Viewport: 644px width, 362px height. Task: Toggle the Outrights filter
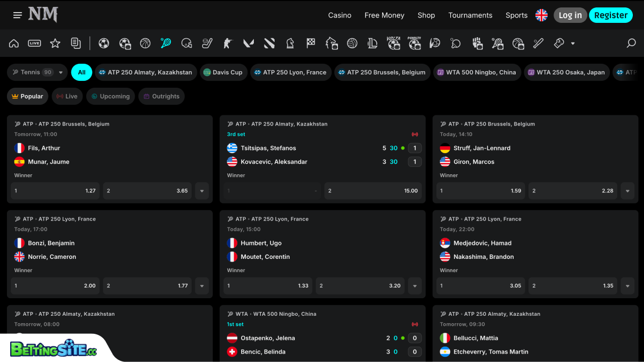(162, 96)
